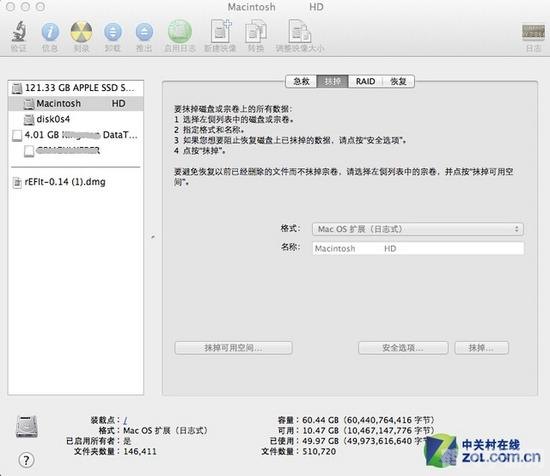Screen dimensions: 550x476
Task: Switch to the Erase (抹掉) tab
Action: click(333, 81)
